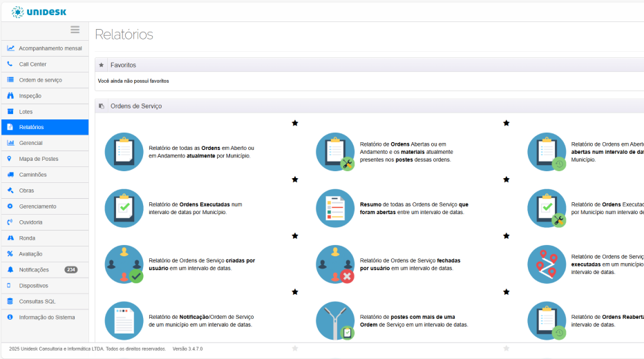644x359 pixels.
Task: Collapse the Favoritos panel header
Action: click(123, 65)
